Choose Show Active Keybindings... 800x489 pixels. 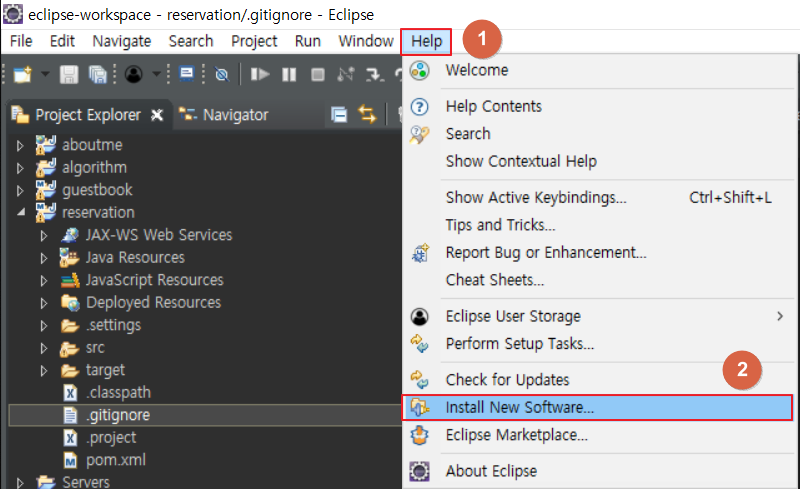(x=600, y=198)
